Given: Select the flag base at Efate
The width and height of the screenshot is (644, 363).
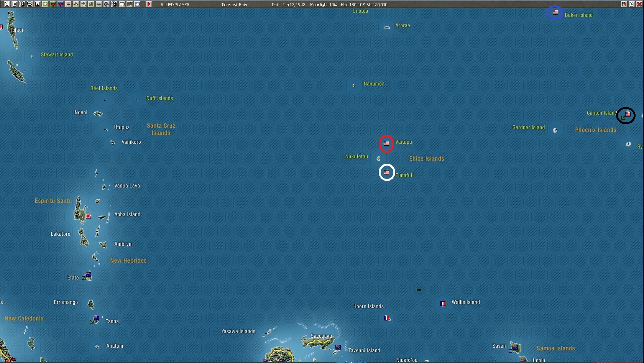Looking at the screenshot, I should point(89,274).
